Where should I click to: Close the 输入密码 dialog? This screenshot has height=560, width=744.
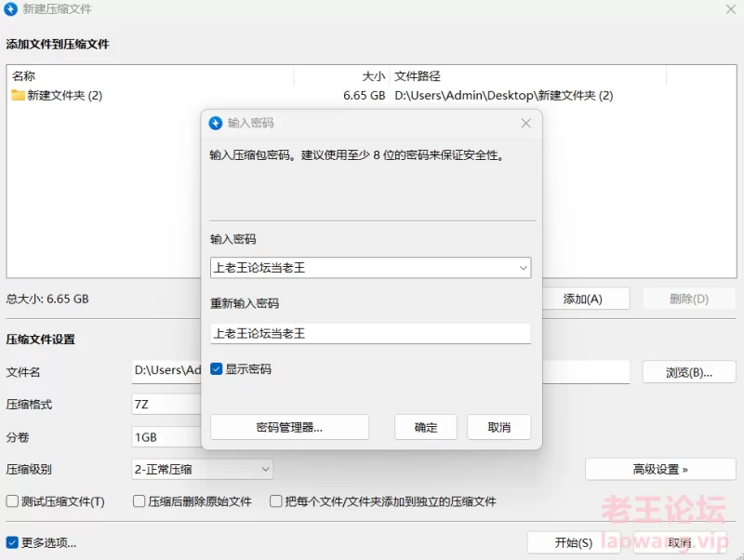(x=525, y=124)
